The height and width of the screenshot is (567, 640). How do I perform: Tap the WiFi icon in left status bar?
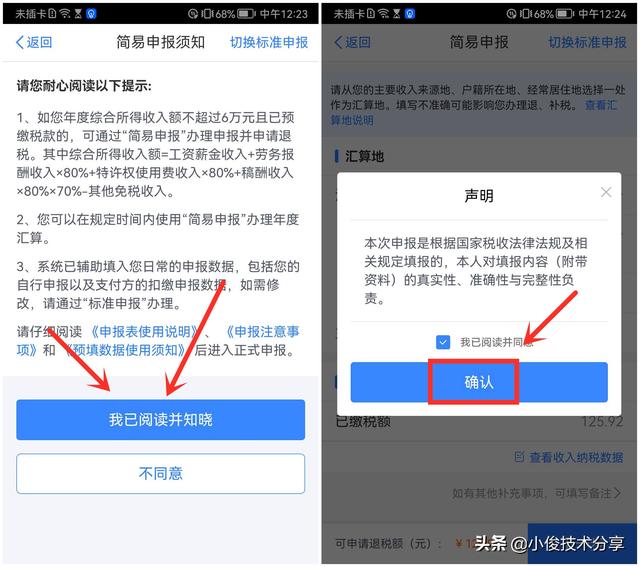pyautogui.click(x=64, y=14)
